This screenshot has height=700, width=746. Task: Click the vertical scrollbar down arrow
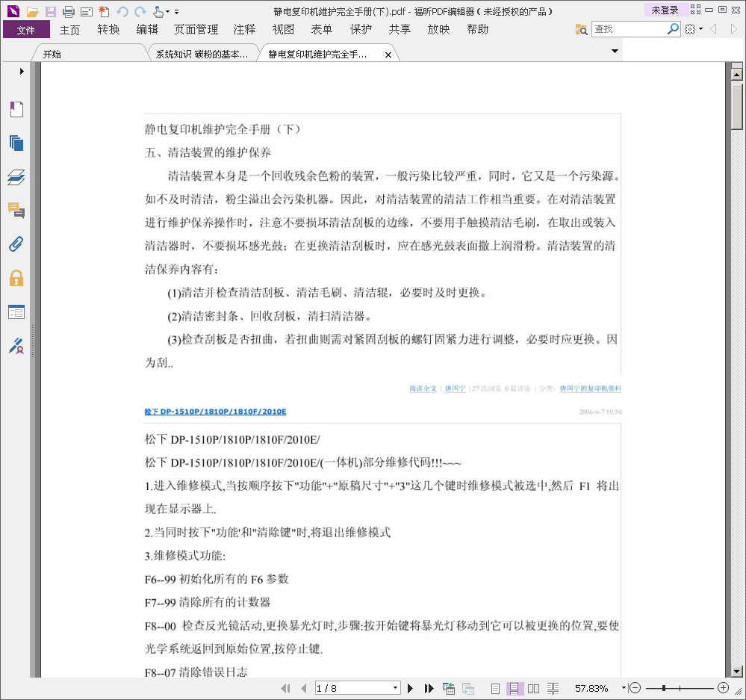click(737, 672)
